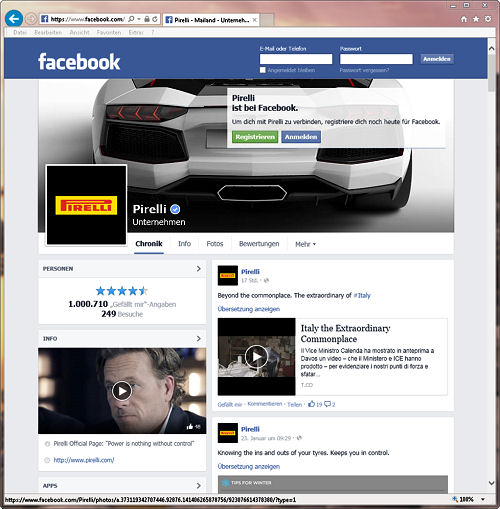Open the Bearbeiten menu
Screen dimensions: 500x509
[x=48, y=32]
